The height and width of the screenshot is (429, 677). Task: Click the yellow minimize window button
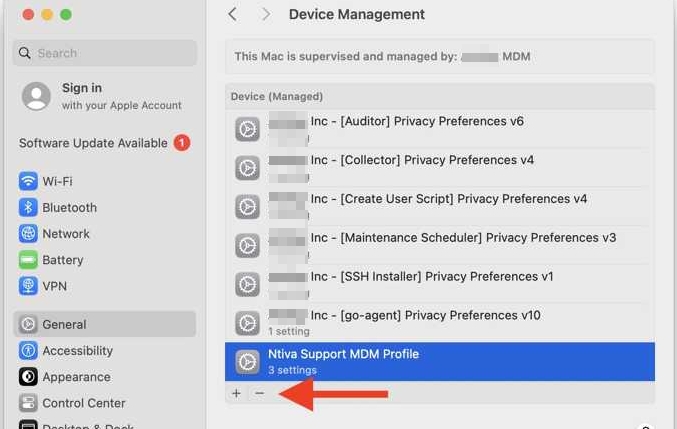(47, 15)
